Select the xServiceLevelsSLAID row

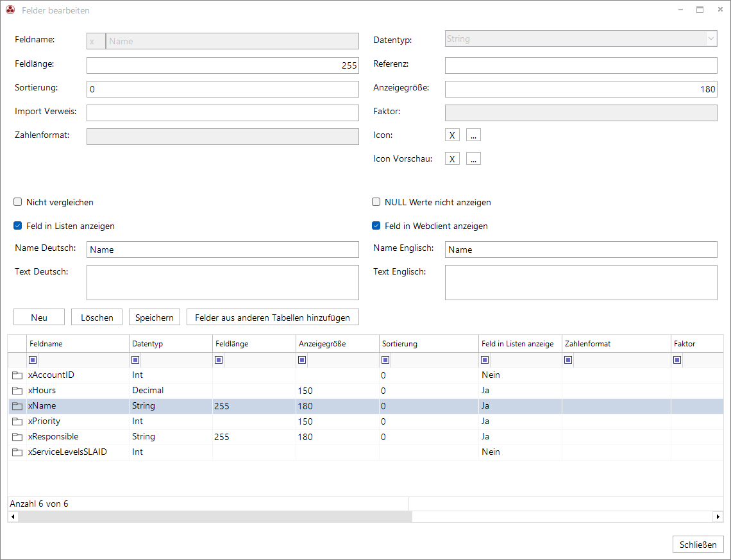click(x=365, y=452)
